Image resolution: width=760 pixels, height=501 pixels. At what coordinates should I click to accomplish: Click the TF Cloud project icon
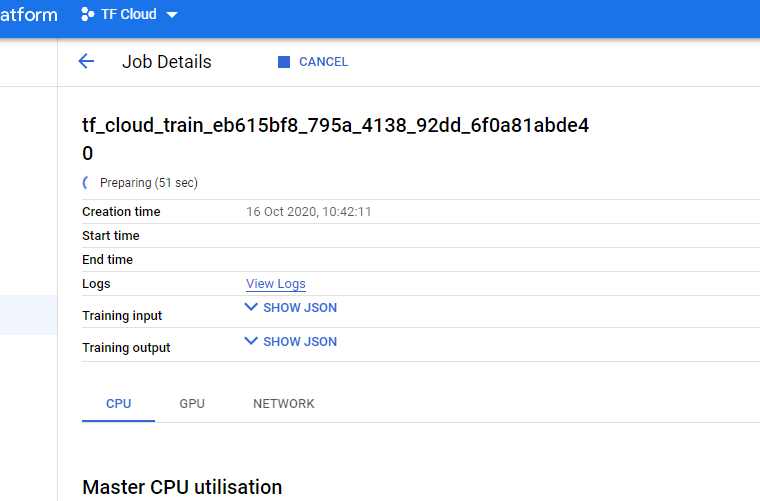click(x=87, y=14)
